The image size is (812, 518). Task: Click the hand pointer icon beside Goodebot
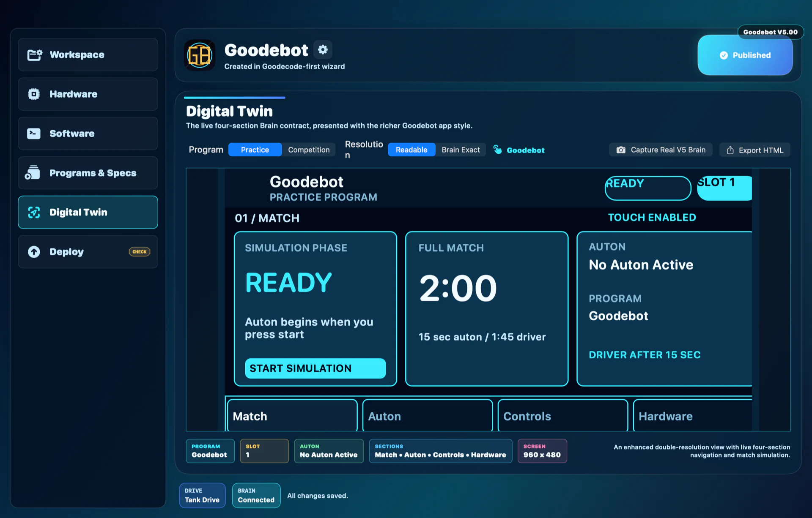tap(498, 150)
